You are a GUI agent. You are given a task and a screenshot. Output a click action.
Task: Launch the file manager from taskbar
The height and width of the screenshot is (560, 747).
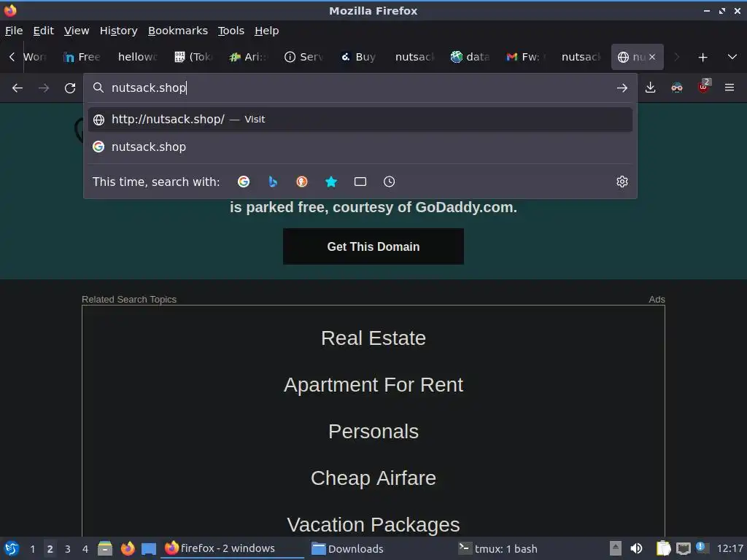105,548
